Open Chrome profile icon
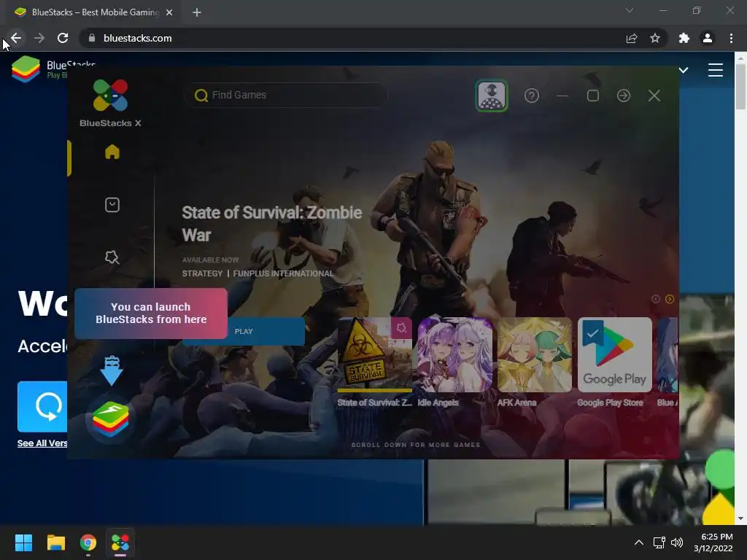Image resolution: width=747 pixels, height=560 pixels. point(708,38)
